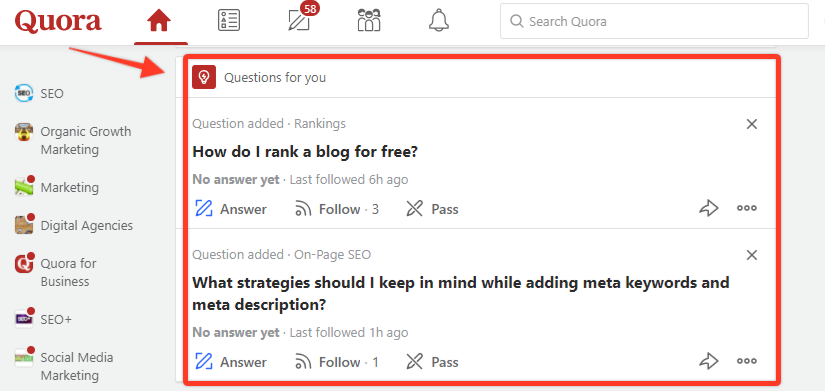Pass on the meta keywords question
This screenshot has width=825, height=391.
click(x=432, y=362)
